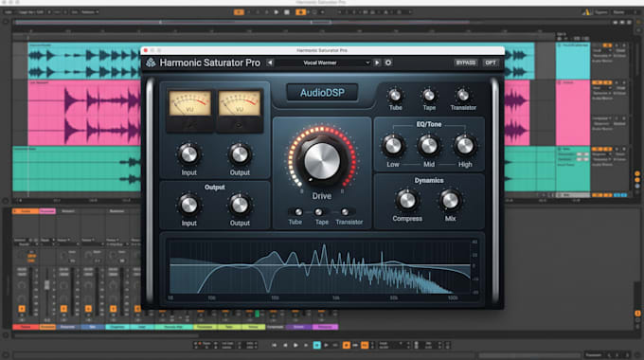644x360 pixels.
Task: Click the Low EQ knob
Action: coord(393,146)
